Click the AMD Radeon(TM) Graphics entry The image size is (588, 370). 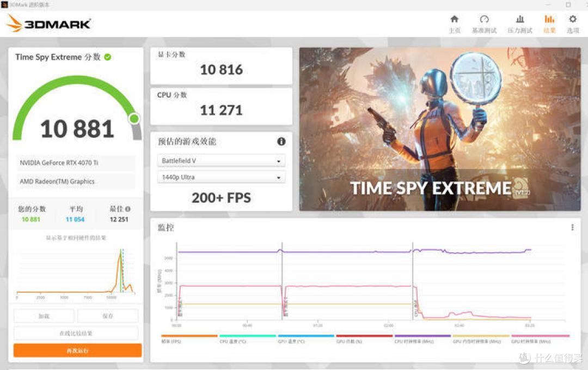76,181
